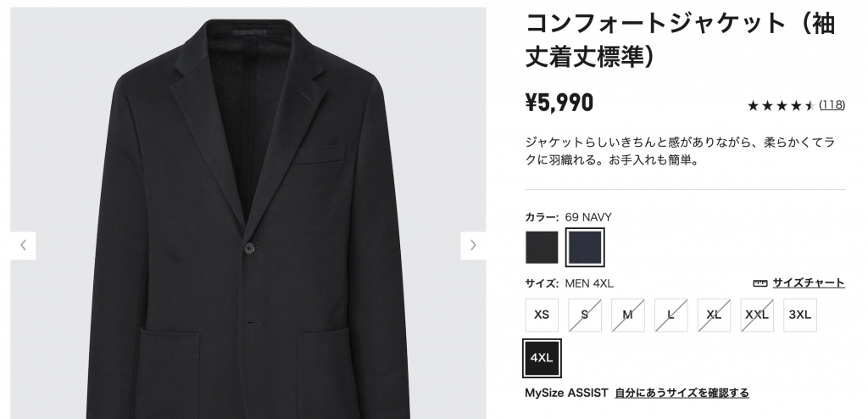Choose the unavailable size L
The image size is (868, 419).
click(x=671, y=315)
